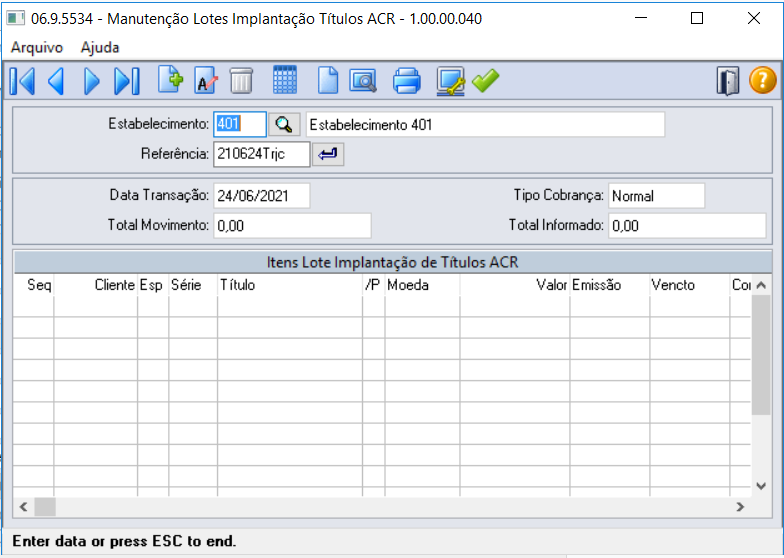Jump to last record in toolbar
This screenshot has height=558, width=784.
click(x=126, y=81)
